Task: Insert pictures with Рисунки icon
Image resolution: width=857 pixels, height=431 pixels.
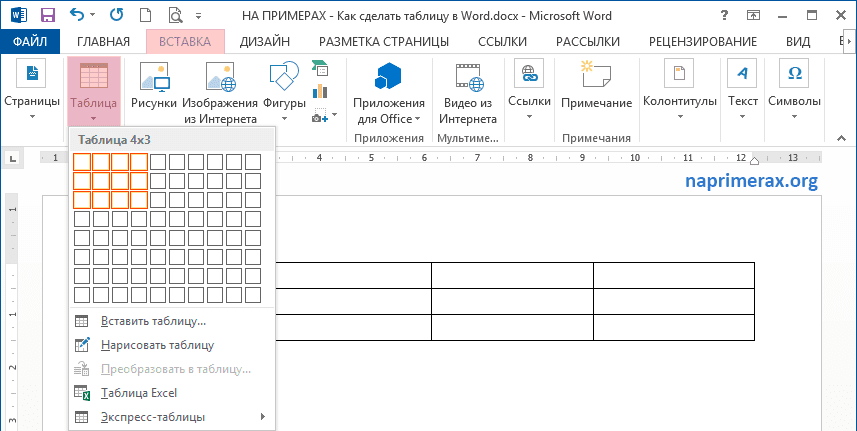Action: coord(155,76)
